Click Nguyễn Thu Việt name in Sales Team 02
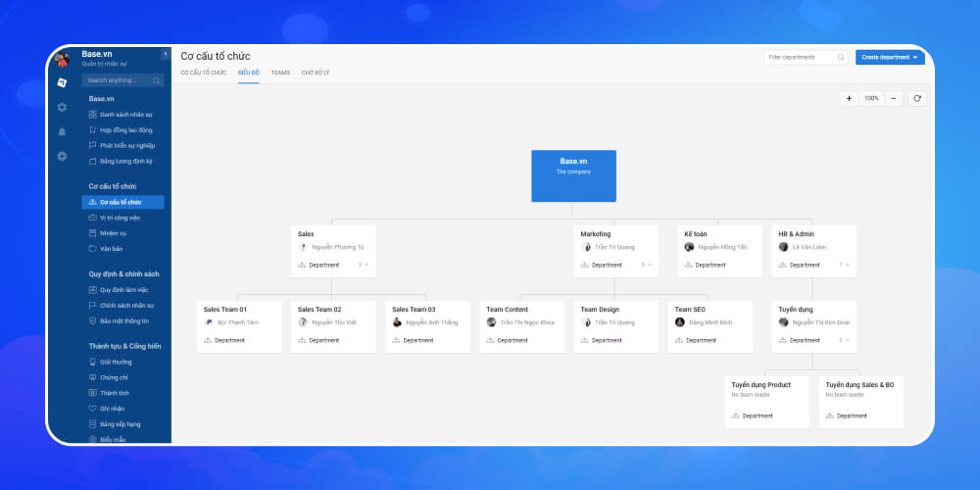 [x=334, y=322]
